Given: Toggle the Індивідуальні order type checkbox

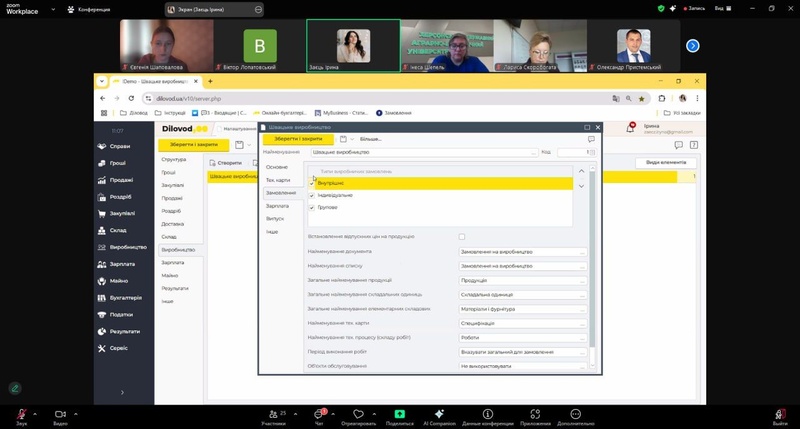Looking at the screenshot, I should click(x=313, y=196).
